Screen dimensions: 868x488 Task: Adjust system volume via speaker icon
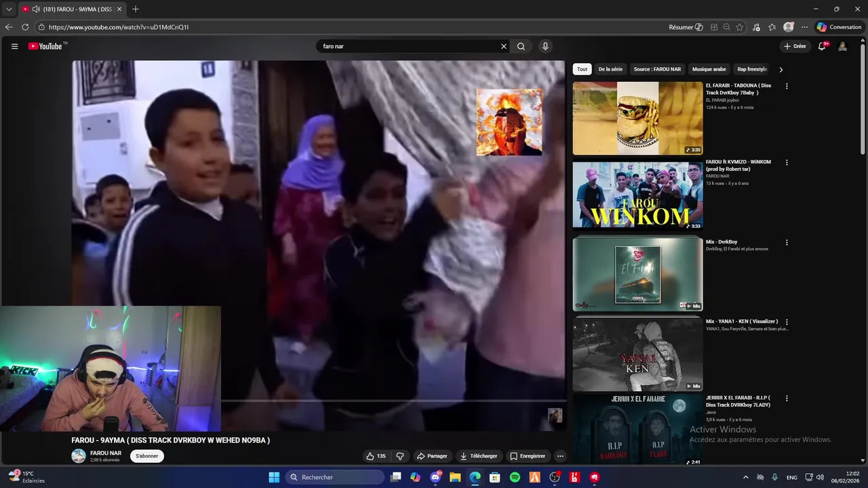tap(820, 477)
